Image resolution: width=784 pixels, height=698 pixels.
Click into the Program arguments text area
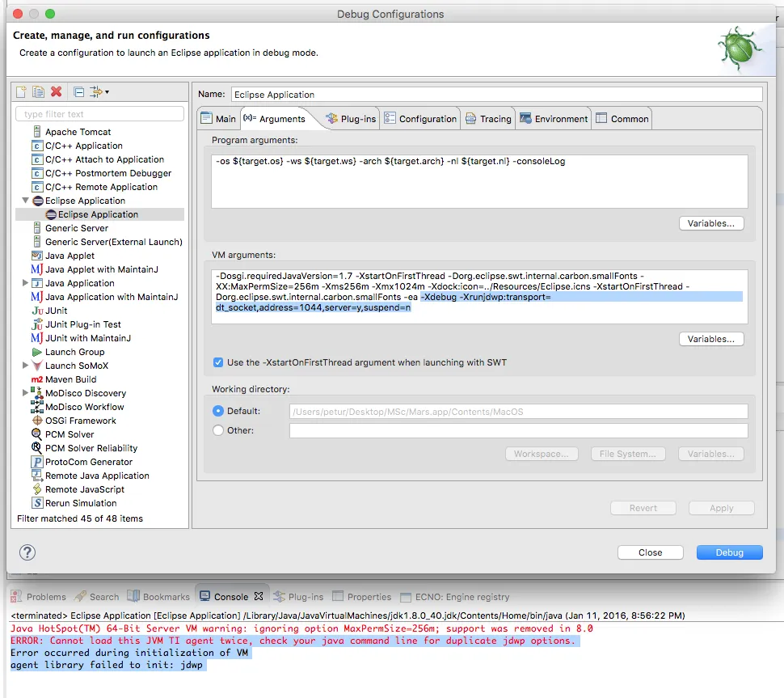[x=479, y=181]
